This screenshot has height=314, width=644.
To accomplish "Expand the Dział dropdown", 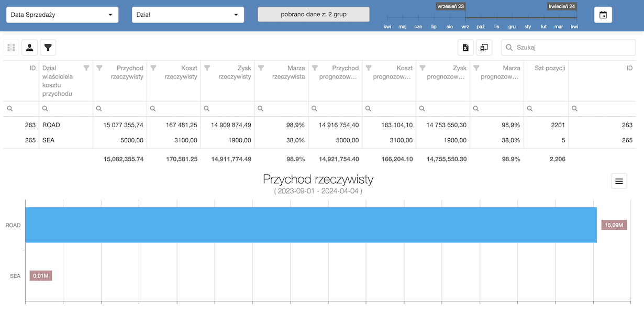I will click(187, 15).
